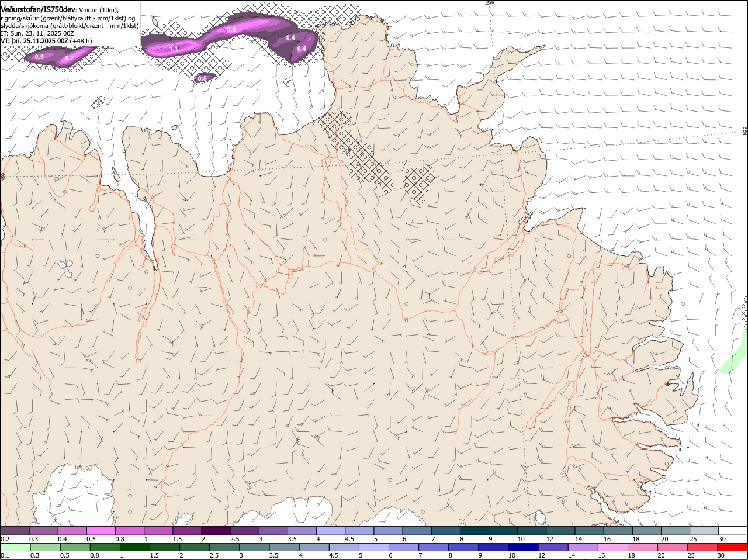Pick lower legend light blue swatch between 5 and 6
Screen dimensions: 748x560
[x=373, y=547]
